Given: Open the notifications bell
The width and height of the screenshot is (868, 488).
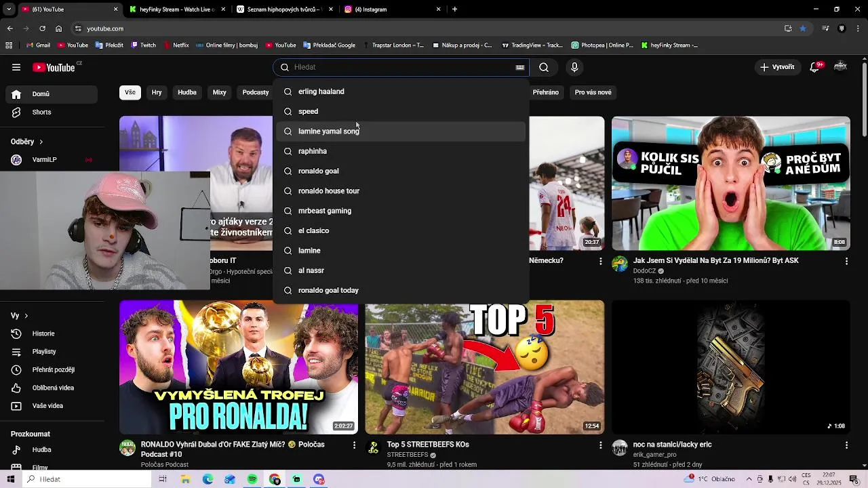Looking at the screenshot, I should (815, 67).
